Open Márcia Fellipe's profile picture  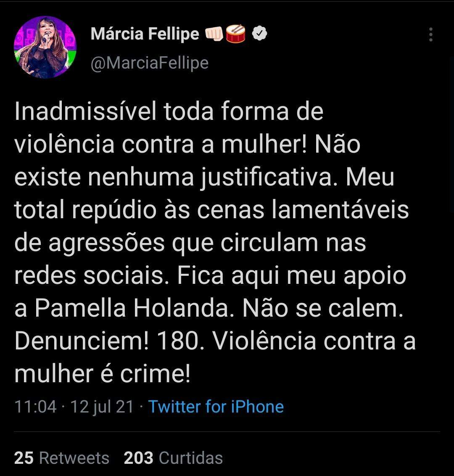coord(45,47)
